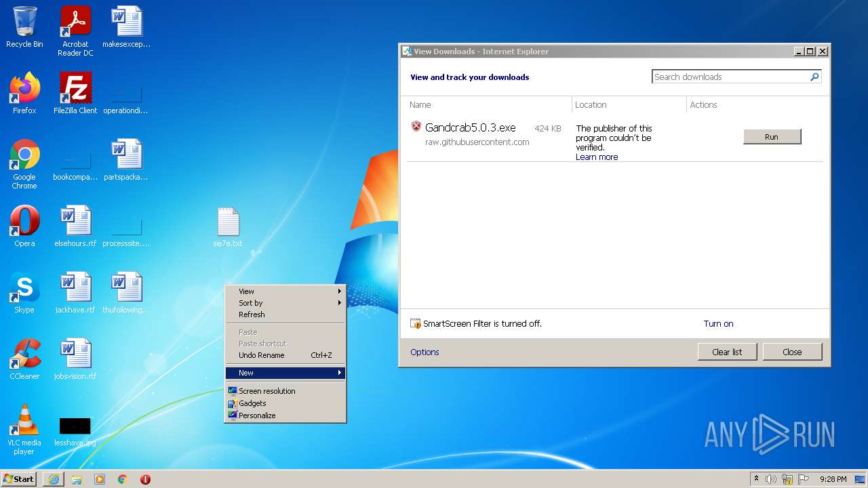Open Windows Explorer from the taskbar
Image resolution: width=868 pixels, height=488 pixels.
click(x=77, y=479)
